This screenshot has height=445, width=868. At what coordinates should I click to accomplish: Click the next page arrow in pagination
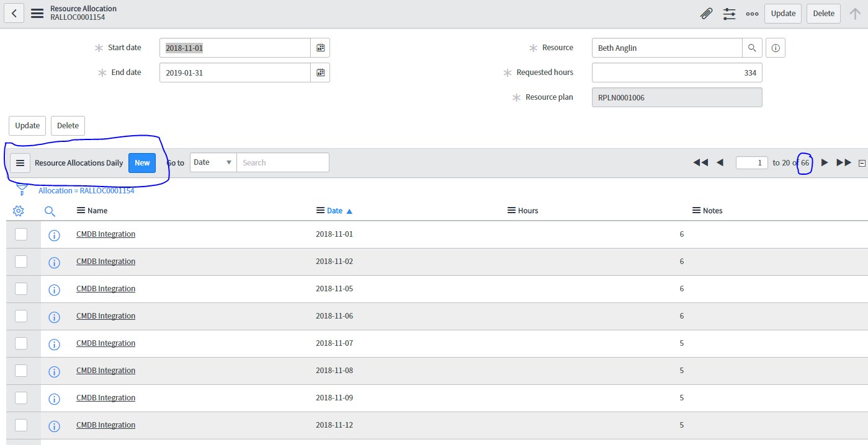click(x=824, y=162)
